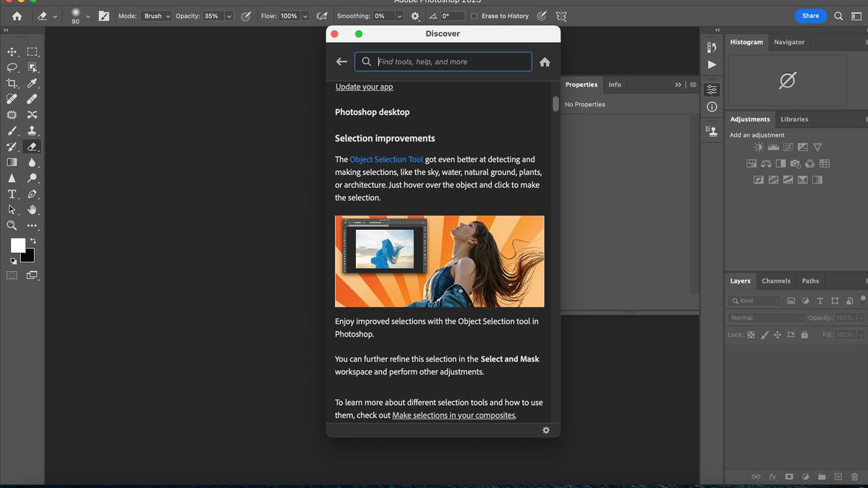Screen dimensions: 868x488
Task: Toggle Quick Mask mode
Action: pyautogui.click(x=12, y=275)
